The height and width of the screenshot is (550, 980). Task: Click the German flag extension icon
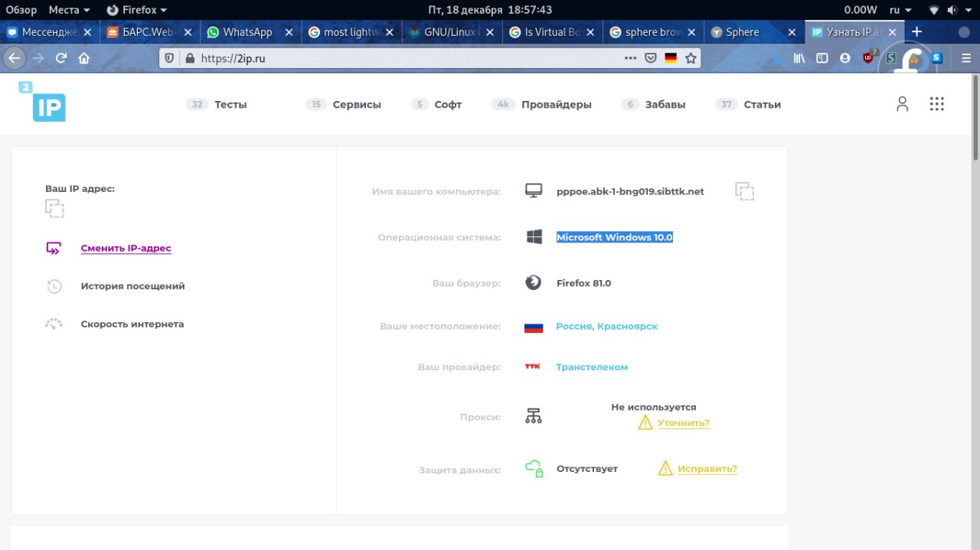point(671,58)
